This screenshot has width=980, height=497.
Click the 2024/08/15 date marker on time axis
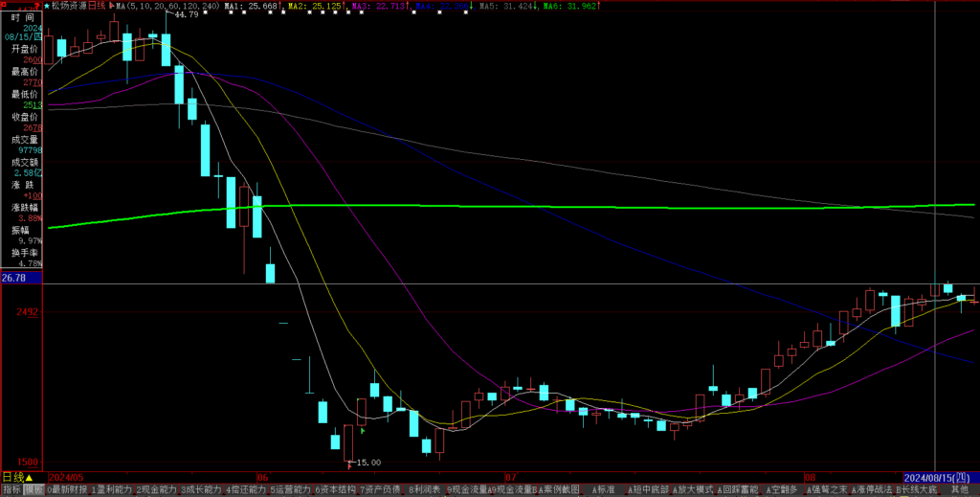pyautogui.click(x=941, y=476)
